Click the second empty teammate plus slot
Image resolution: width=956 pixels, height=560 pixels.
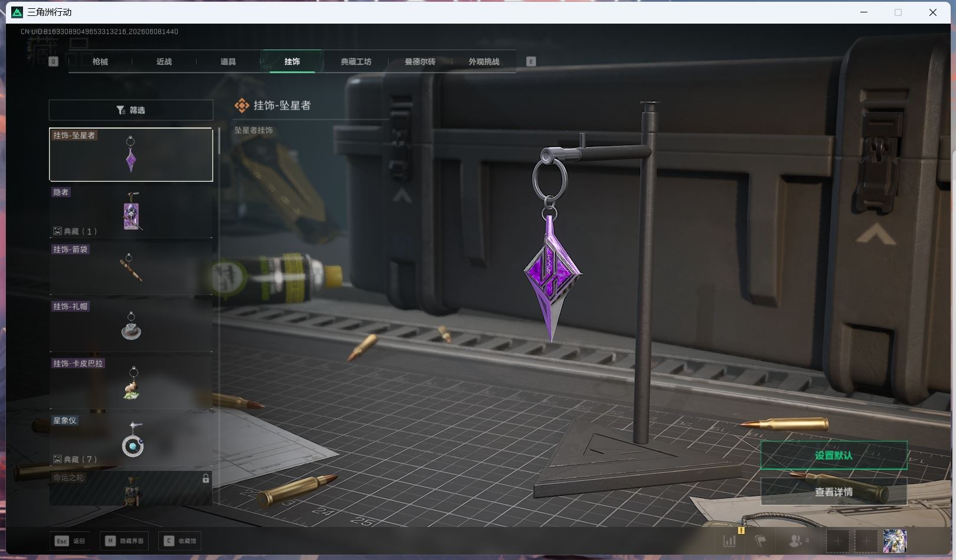tap(866, 541)
